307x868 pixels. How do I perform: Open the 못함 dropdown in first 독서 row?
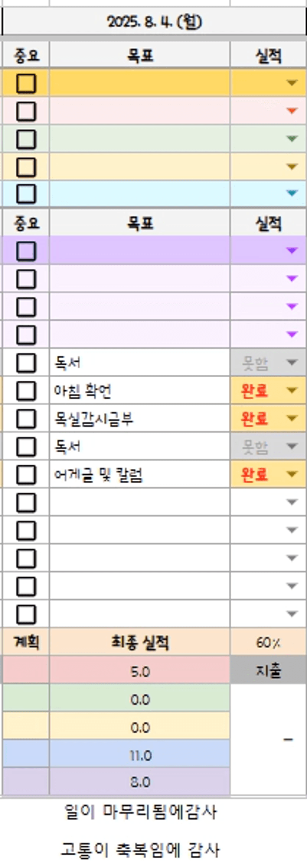(x=292, y=362)
